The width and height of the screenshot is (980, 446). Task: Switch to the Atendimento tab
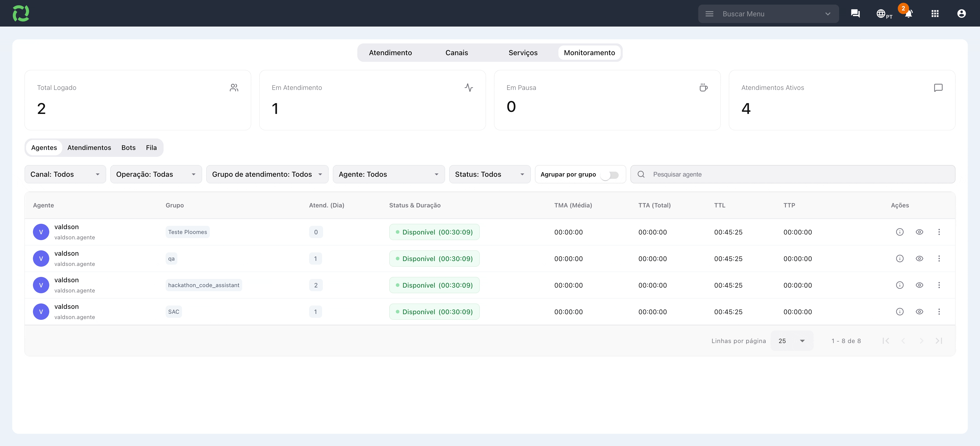390,53
